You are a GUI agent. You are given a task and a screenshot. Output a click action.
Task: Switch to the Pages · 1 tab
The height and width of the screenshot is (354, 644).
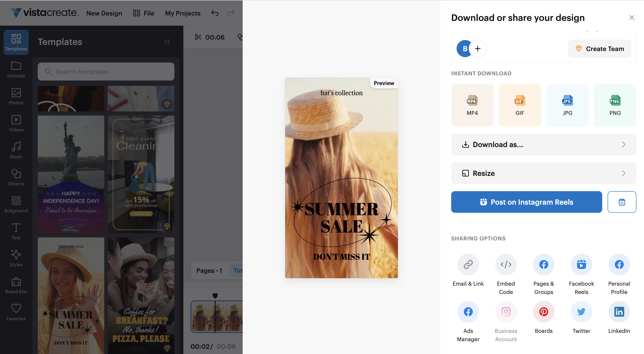click(209, 270)
